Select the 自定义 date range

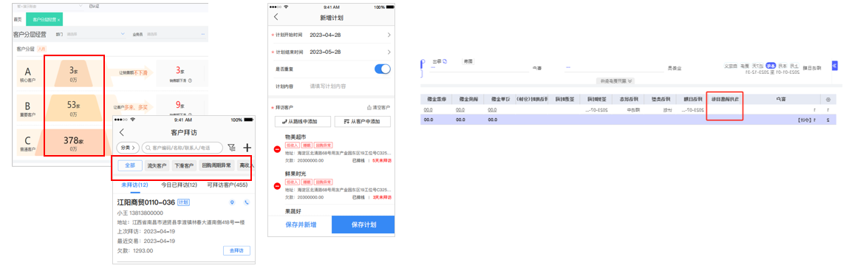coord(731,65)
